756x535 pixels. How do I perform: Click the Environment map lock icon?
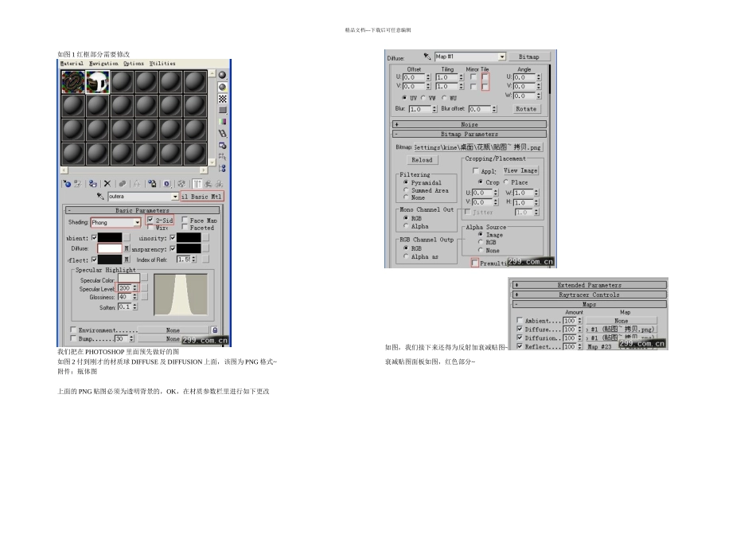[215, 330]
